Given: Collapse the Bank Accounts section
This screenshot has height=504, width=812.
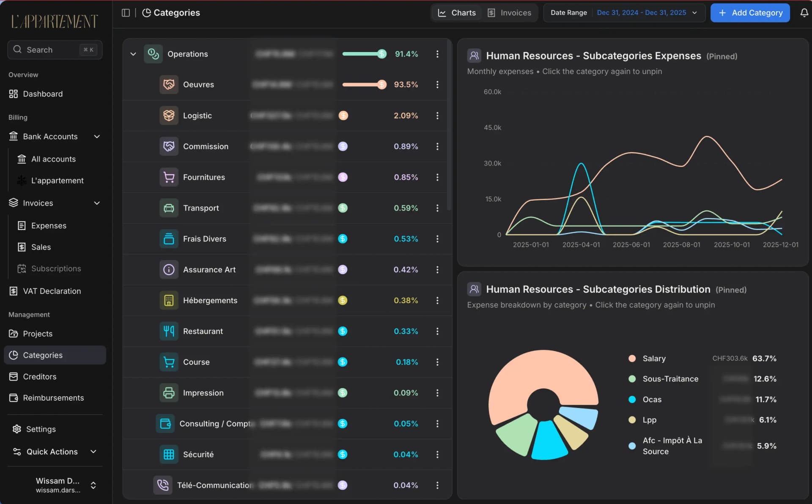Looking at the screenshot, I should [97, 137].
